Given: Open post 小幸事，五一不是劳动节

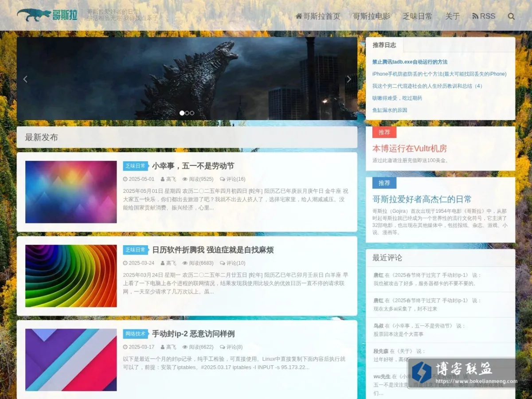Looking at the screenshot, I should pos(193,166).
